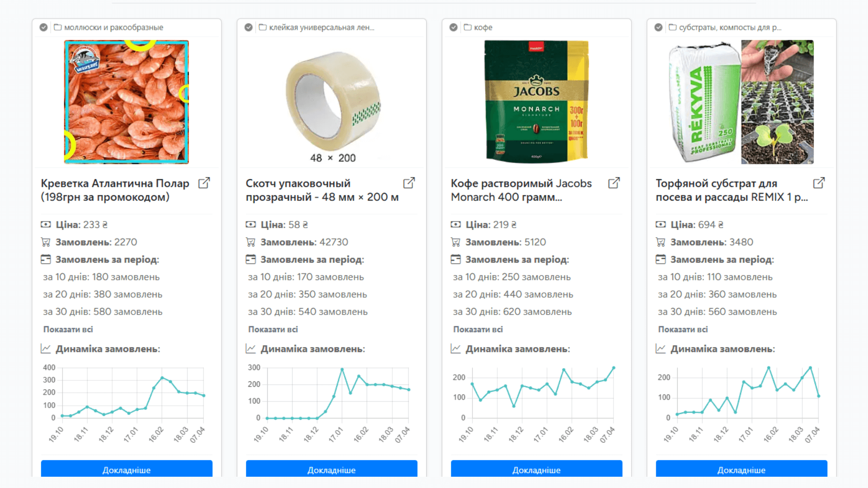Screen dimensions: 868x488
Task: Click price icon on Торфяной субстрат card
Action: pos(660,225)
